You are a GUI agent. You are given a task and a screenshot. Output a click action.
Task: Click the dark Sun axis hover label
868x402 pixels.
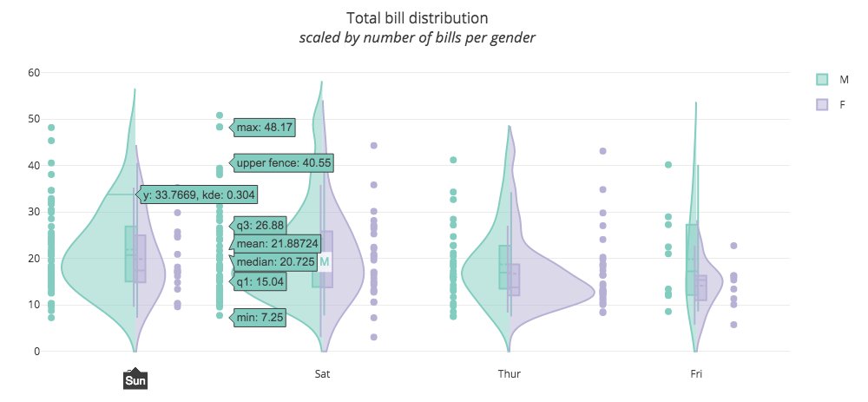tap(135, 380)
